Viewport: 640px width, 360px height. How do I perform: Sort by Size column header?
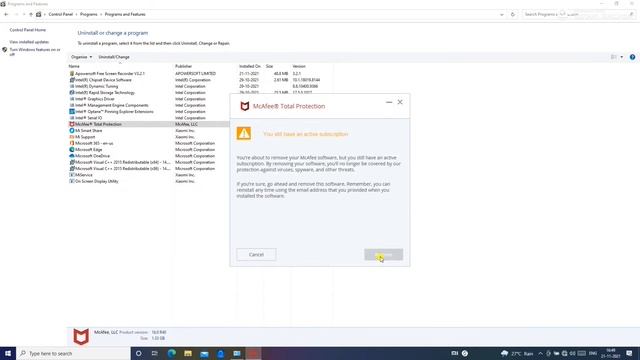pyautogui.click(x=269, y=66)
